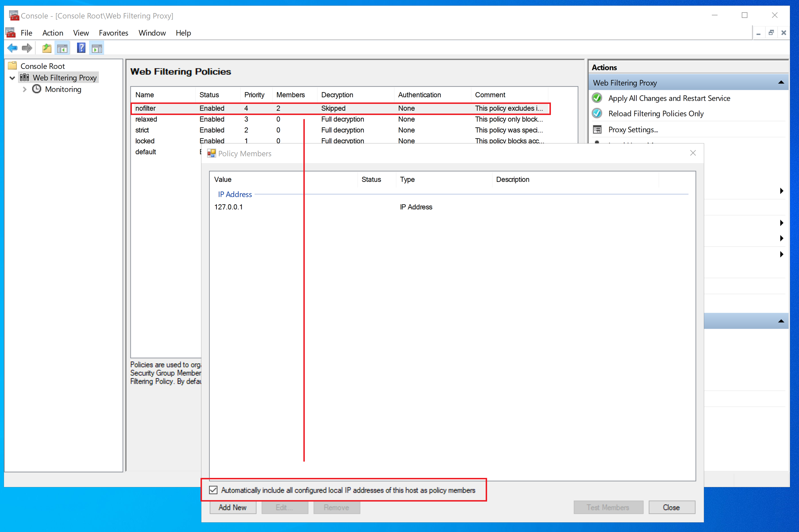The height and width of the screenshot is (532, 799).
Task: Open the Favorites menu
Action: point(113,33)
